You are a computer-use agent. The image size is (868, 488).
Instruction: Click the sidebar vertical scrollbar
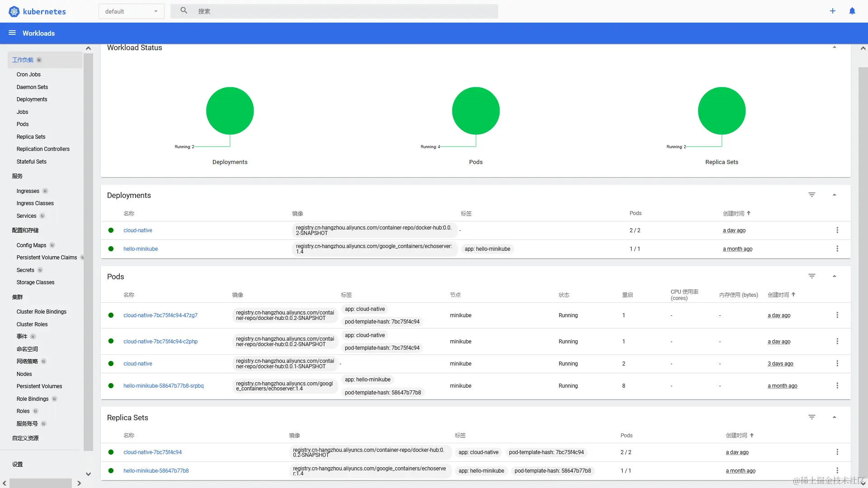point(88,252)
